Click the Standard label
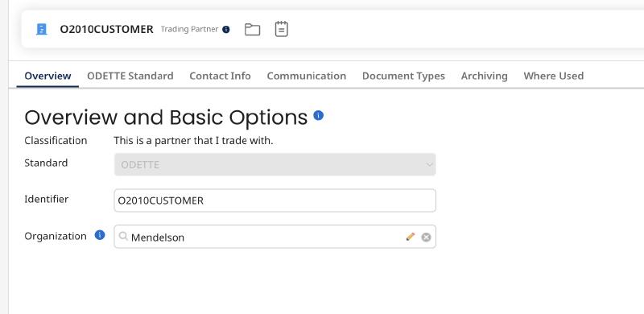 click(x=46, y=163)
